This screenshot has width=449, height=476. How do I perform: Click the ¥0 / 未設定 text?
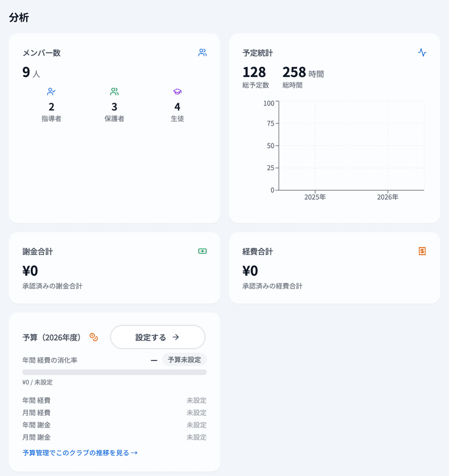point(37,382)
